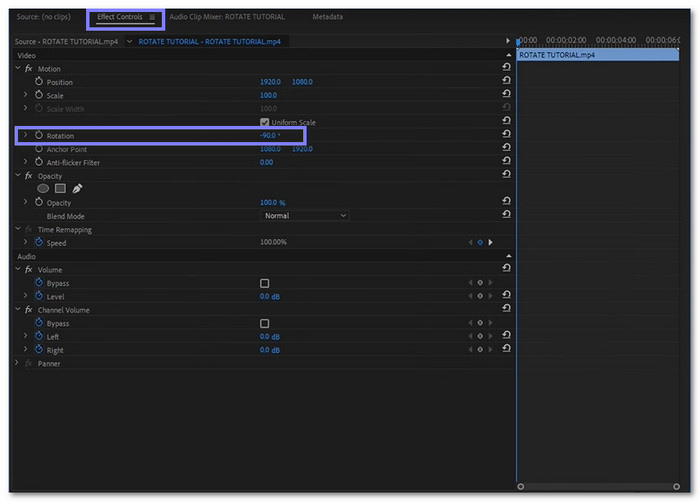Click the Position X value 1920.0
The height and width of the screenshot is (502, 700).
[270, 82]
